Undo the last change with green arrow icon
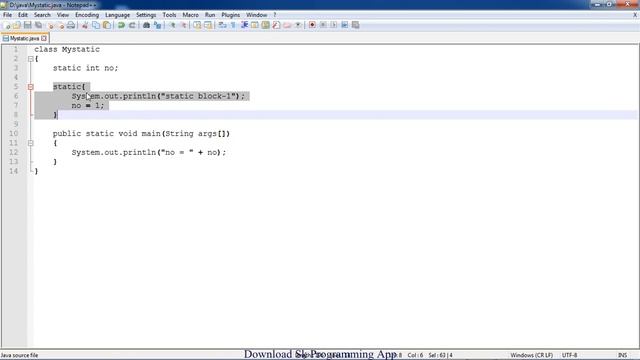Screen dimensions: 640x360 pos(121,25)
